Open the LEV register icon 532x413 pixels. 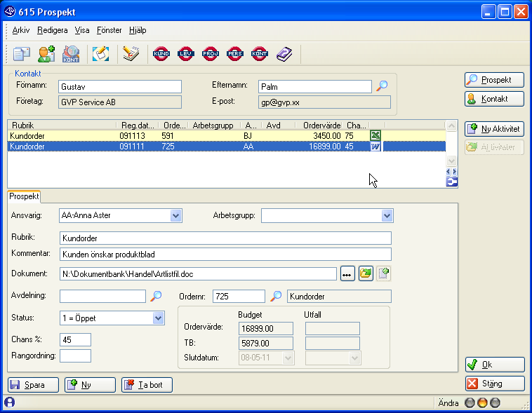pyautogui.click(x=185, y=53)
